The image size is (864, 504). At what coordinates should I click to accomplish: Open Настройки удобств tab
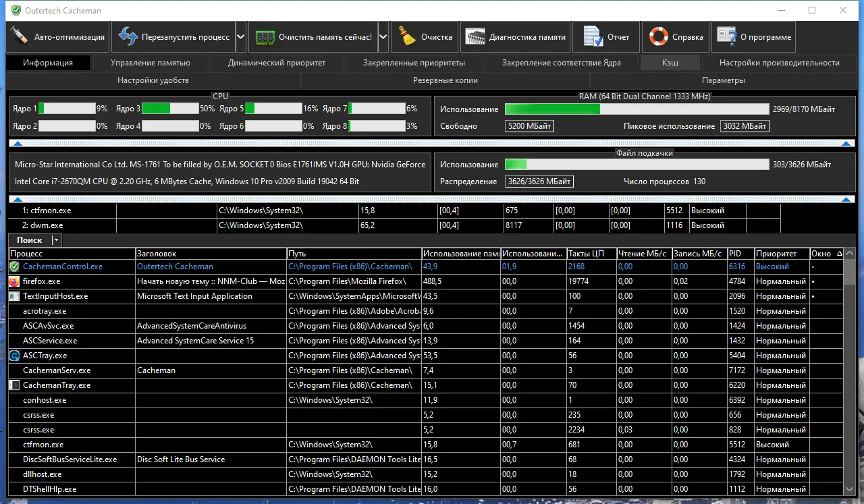point(153,80)
